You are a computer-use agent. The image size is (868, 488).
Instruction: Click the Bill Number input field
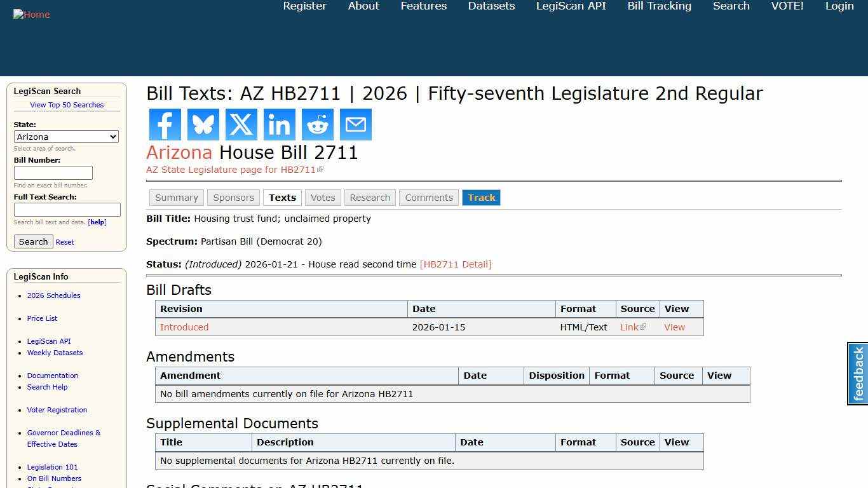(53, 172)
